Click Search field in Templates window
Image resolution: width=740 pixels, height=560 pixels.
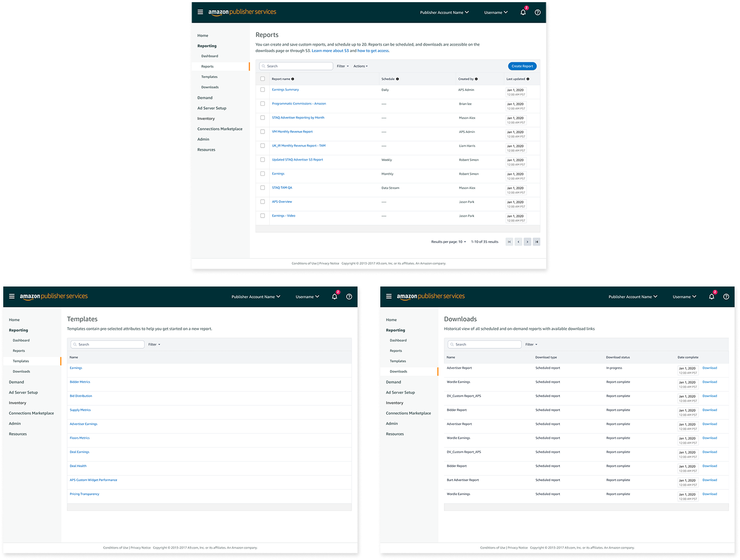click(107, 345)
